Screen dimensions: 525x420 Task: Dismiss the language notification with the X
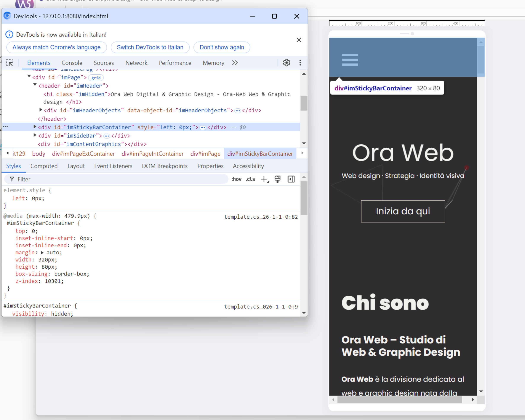[299, 40]
